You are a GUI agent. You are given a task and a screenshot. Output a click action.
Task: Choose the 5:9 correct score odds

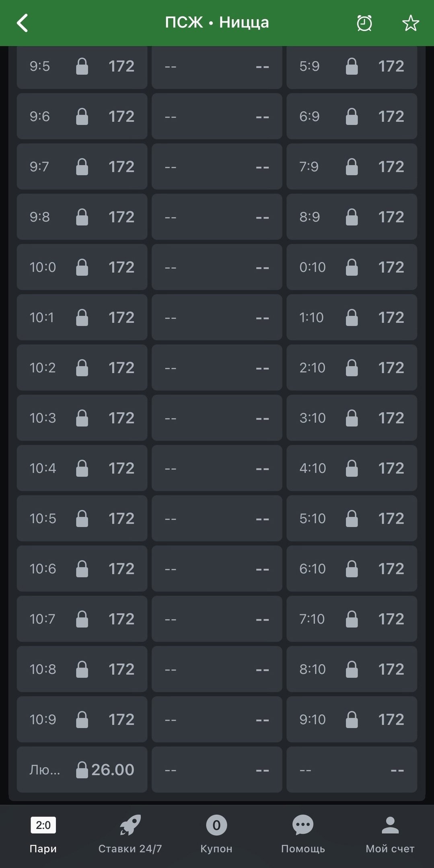(352, 66)
